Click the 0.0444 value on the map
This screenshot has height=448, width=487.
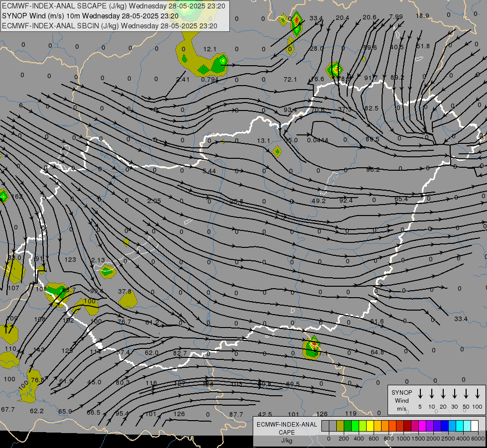[317, 140]
